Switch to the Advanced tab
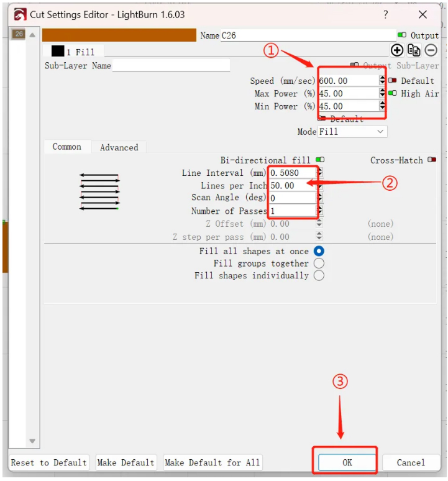This screenshot has width=448, height=481. coord(119,147)
